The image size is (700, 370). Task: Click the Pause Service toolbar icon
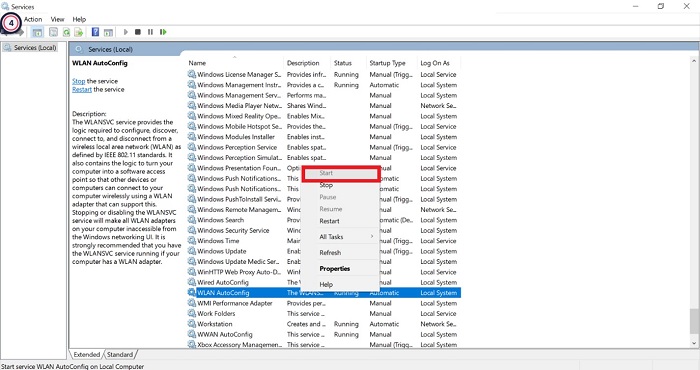(150, 32)
